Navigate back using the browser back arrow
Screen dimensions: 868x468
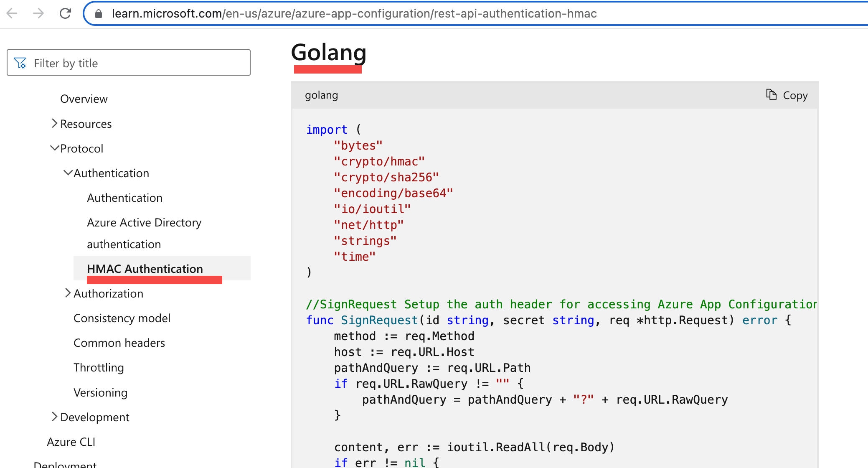pos(13,13)
